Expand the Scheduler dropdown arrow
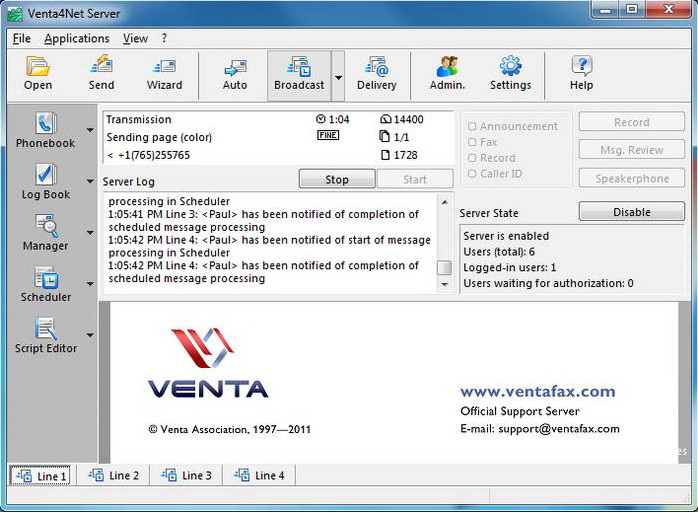The image size is (698, 512). coord(90,284)
